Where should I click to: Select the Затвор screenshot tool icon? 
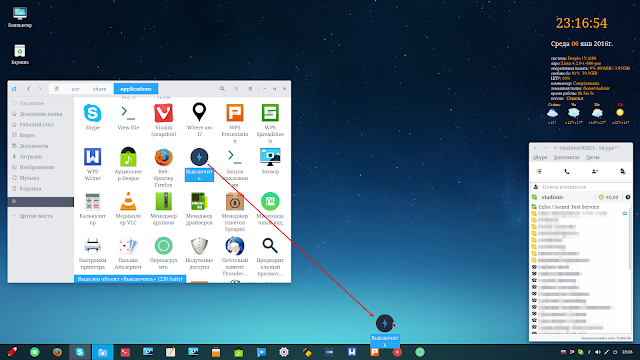[x=270, y=157]
